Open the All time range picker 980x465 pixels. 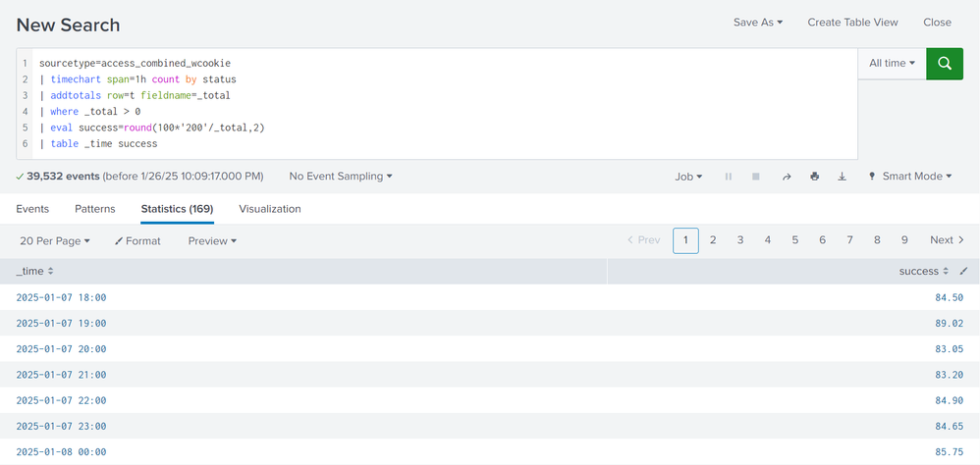(892, 64)
